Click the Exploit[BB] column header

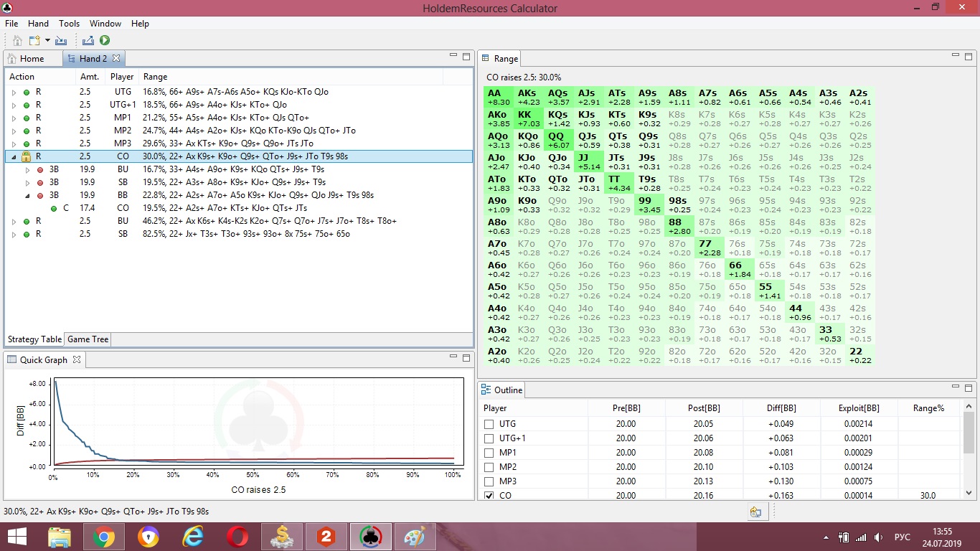tap(859, 408)
